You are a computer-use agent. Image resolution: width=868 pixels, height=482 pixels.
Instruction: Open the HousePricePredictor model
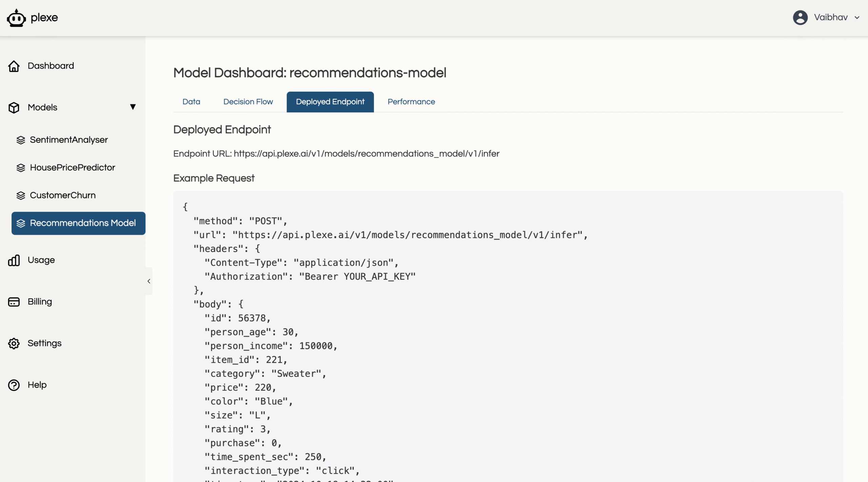tap(72, 168)
